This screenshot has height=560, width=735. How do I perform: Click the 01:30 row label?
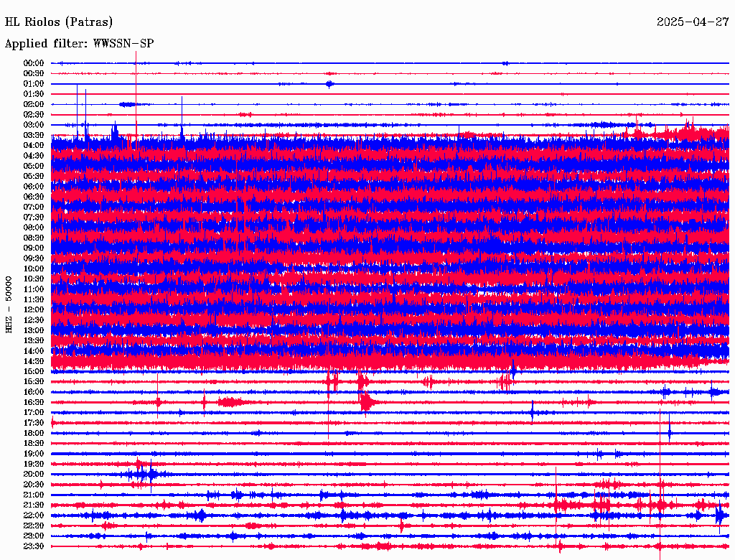pos(34,94)
